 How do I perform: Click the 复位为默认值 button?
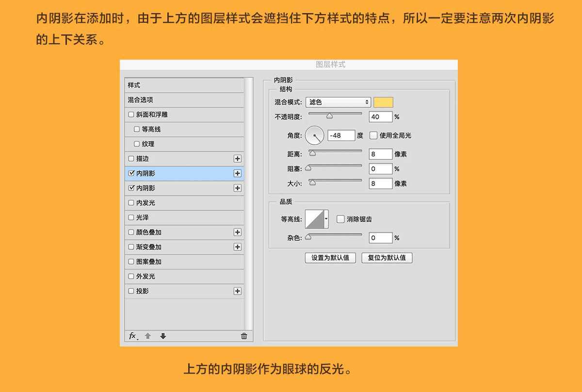pyautogui.click(x=388, y=258)
